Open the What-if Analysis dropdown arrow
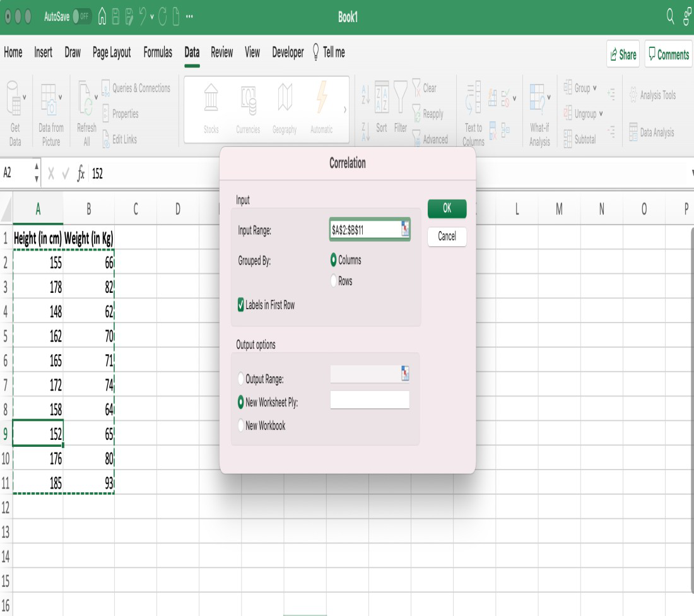The height and width of the screenshot is (616, 694). coord(549,97)
